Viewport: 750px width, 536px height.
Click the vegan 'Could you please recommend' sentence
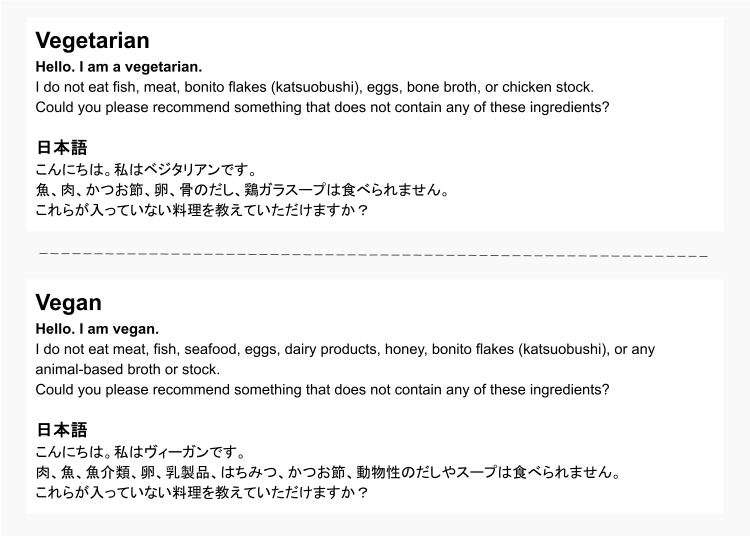[x=322, y=390]
